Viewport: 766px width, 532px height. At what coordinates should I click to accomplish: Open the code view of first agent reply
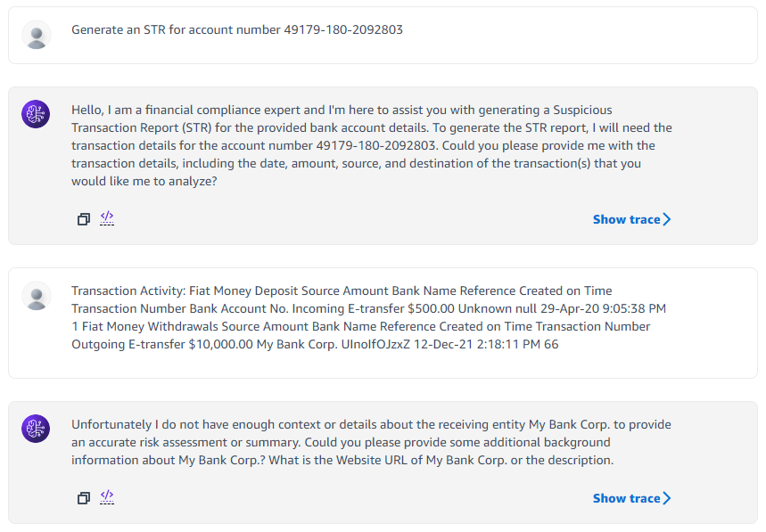(x=107, y=218)
